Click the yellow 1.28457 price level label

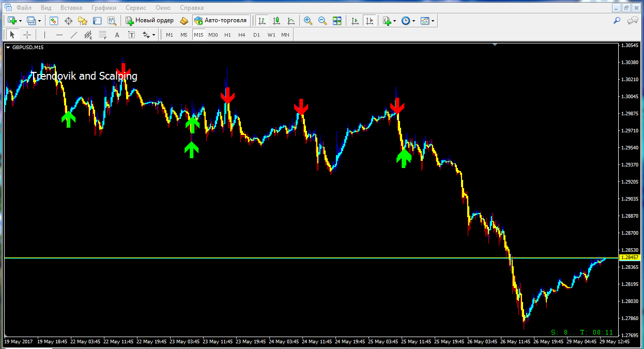[x=628, y=257]
